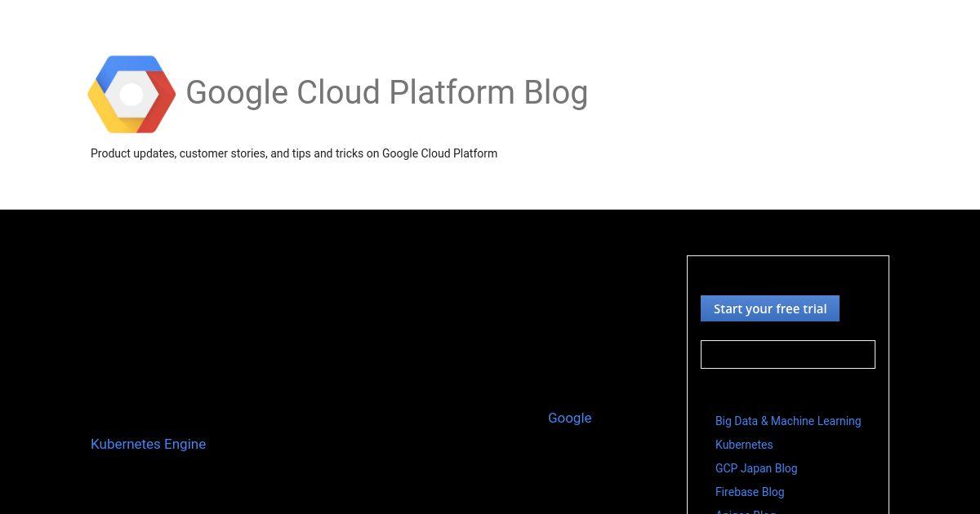Open the Kubernetes sidebar link
This screenshot has width=980, height=514.
point(744,445)
